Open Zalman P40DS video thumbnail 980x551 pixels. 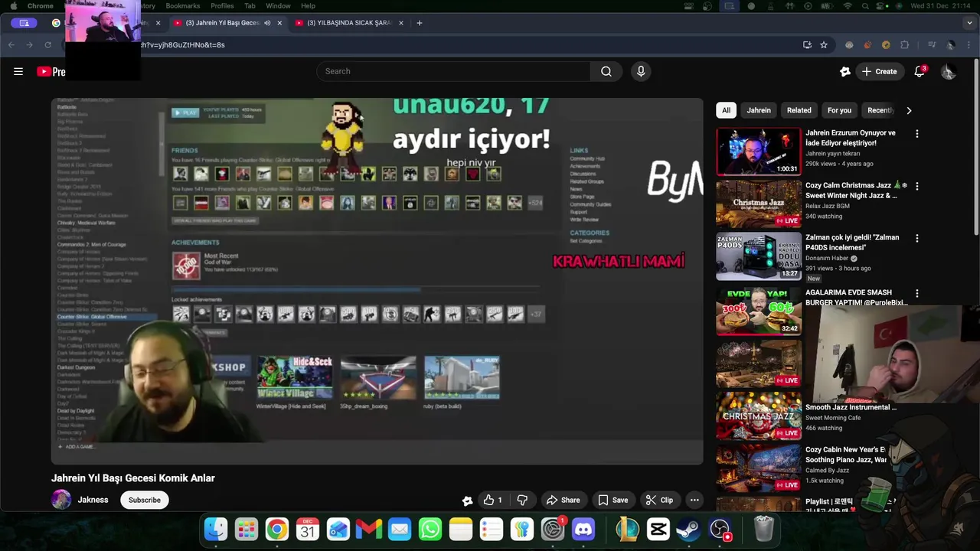point(759,256)
